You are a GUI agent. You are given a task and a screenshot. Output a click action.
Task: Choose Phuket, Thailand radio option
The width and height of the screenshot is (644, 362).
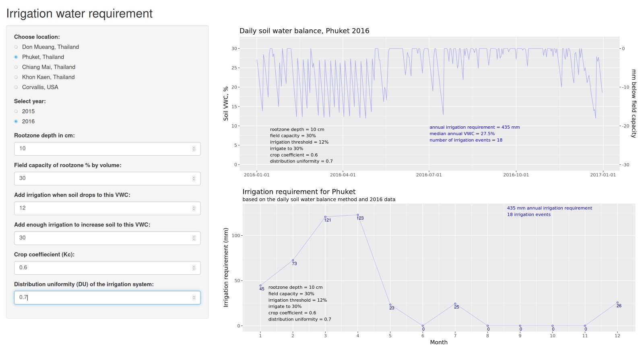click(16, 57)
